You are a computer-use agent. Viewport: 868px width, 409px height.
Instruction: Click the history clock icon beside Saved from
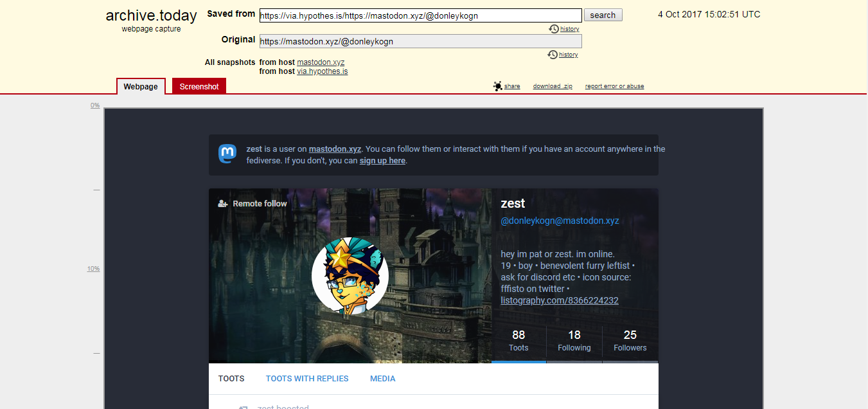click(x=554, y=29)
